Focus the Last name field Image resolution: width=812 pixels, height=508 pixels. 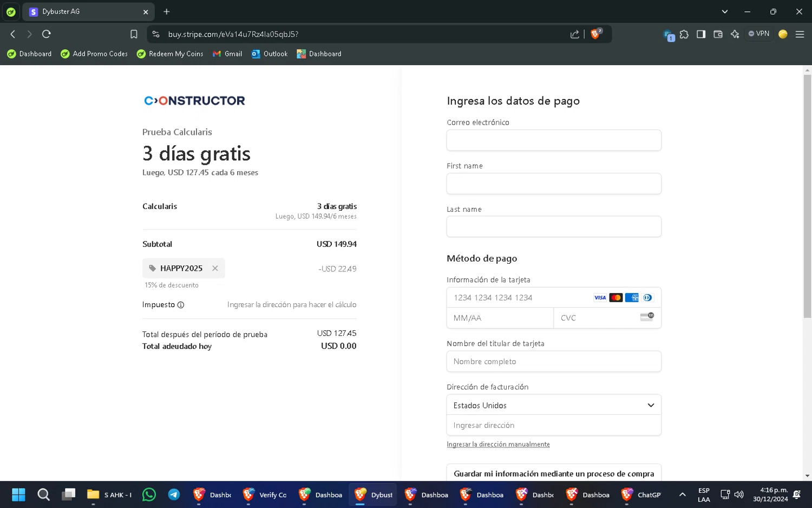click(554, 226)
